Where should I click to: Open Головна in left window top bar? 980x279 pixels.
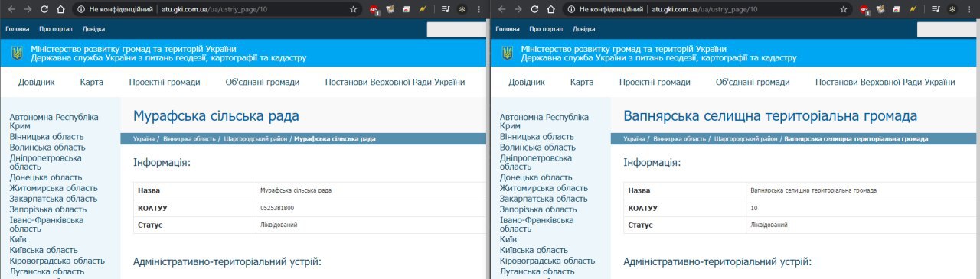click(18, 29)
